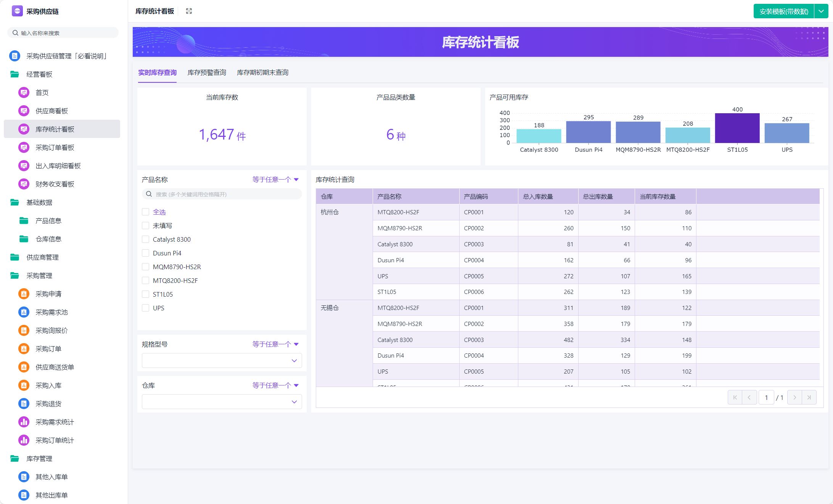Open 采购申请 form icon in sidebar
833x504 pixels.
coord(24,294)
